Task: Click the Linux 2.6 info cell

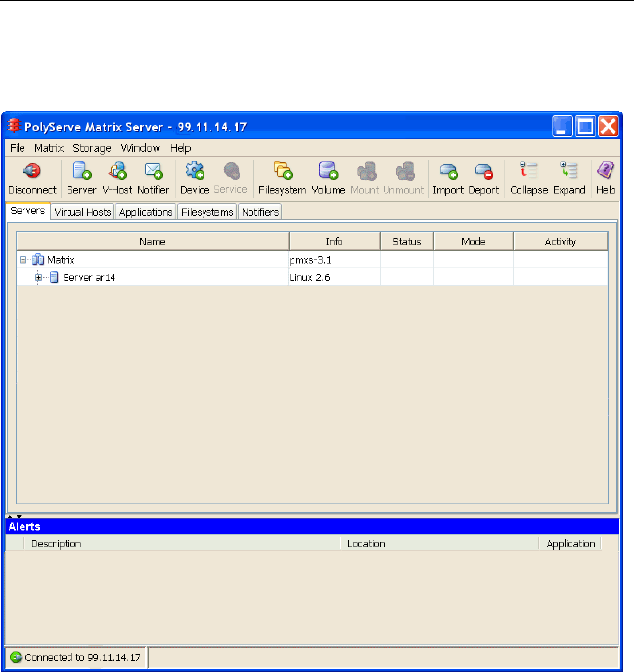Action: click(x=334, y=277)
